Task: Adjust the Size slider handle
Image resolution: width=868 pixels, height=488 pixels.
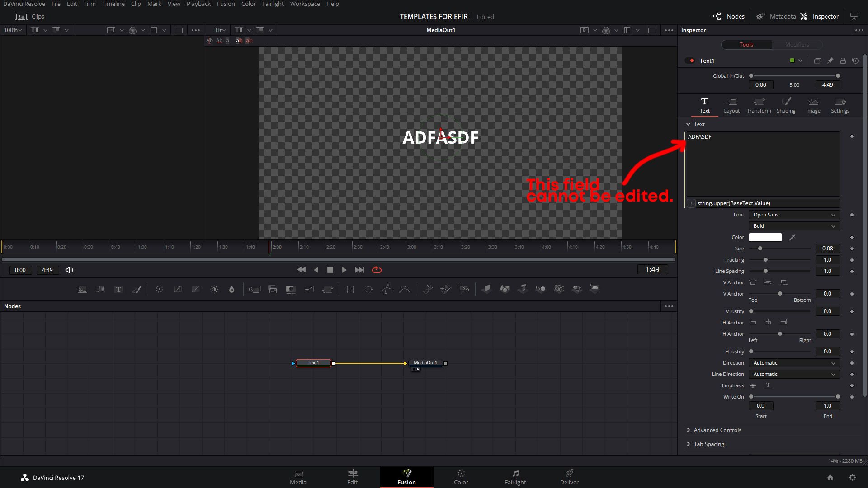Action: click(x=760, y=249)
